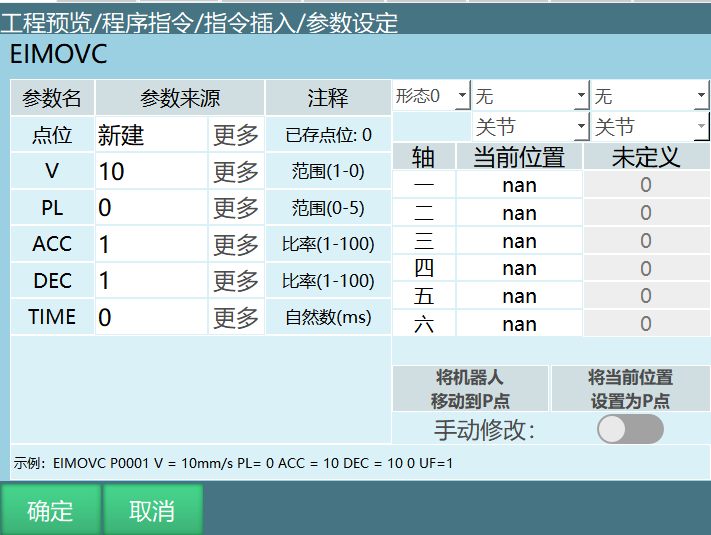The image size is (711, 535).
Task: Click the nan cell for axis 二
Action: click(x=519, y=213)
